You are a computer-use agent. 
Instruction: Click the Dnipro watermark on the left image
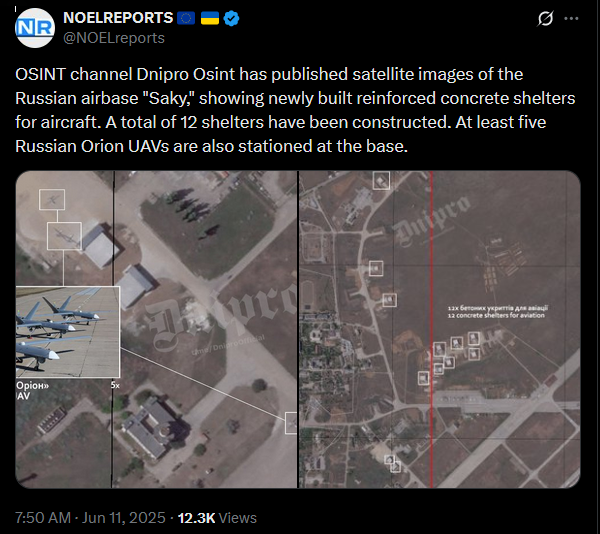coord(222,315)
